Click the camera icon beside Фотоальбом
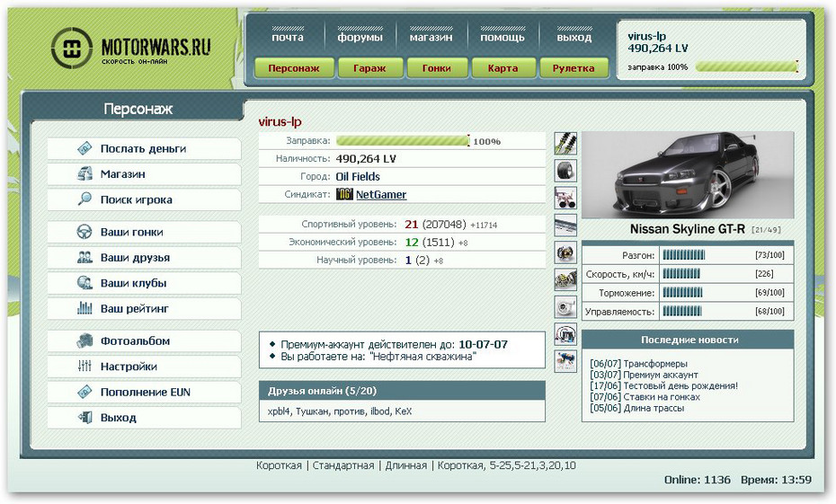The image size is (836, 504). 84,341
